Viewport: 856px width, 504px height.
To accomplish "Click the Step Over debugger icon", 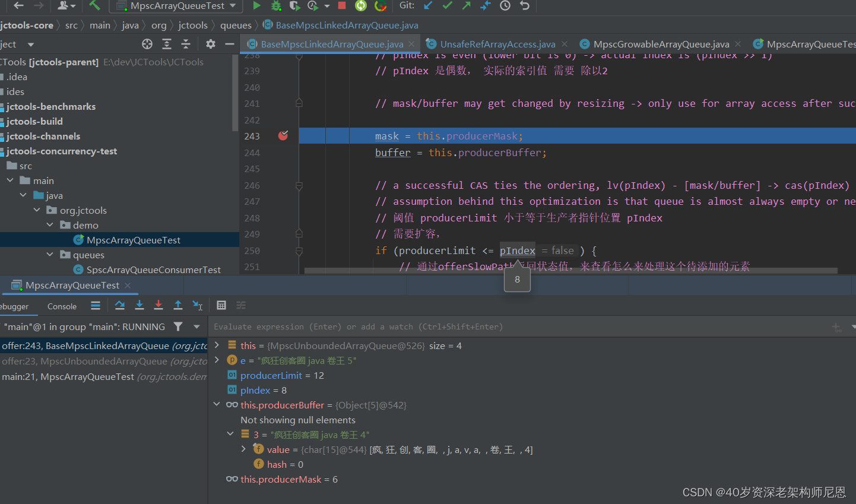I will (x=120, y=305).
